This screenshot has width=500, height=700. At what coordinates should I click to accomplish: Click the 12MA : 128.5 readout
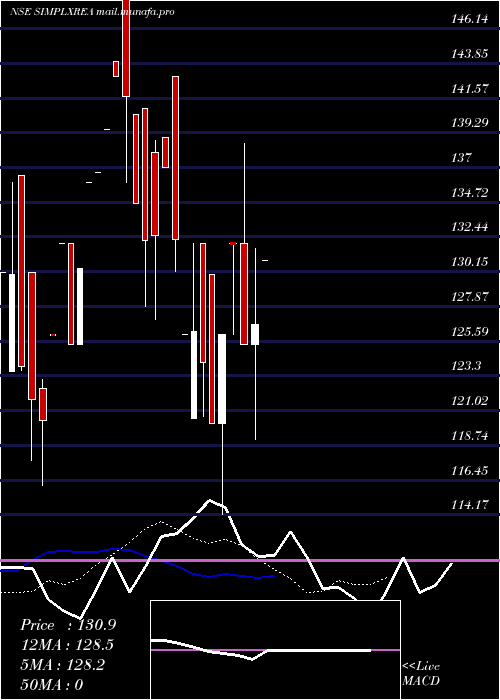click(x=67, y=645)
